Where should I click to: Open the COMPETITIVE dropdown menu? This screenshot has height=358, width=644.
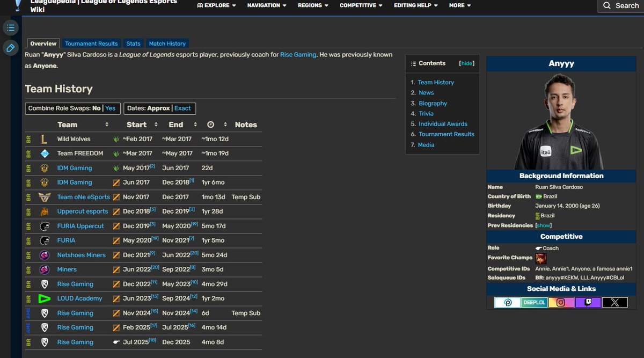tap(361, 5)
